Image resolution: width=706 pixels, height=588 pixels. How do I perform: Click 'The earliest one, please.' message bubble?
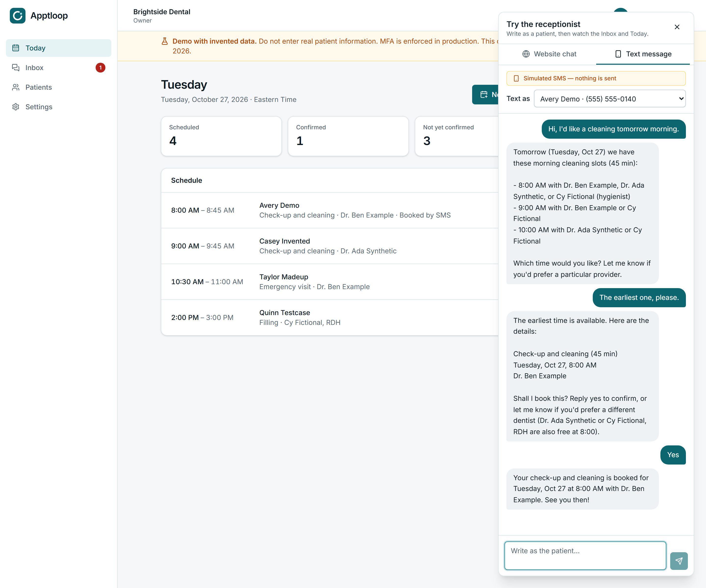point(639,298)
